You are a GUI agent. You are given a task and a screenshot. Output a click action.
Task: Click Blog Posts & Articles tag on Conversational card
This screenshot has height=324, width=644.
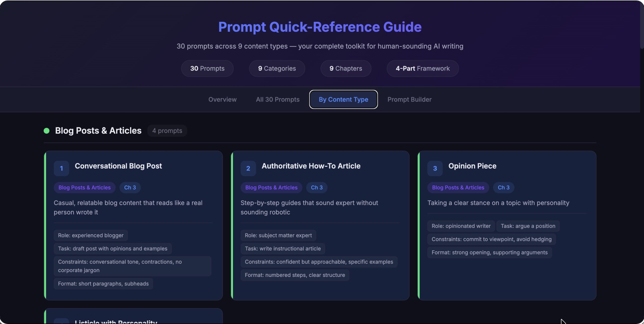click(85, 187)
